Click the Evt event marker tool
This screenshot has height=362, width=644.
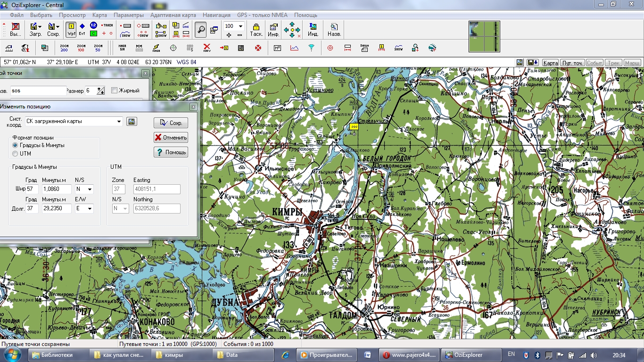pyautogui.click(x=82, y=29)
